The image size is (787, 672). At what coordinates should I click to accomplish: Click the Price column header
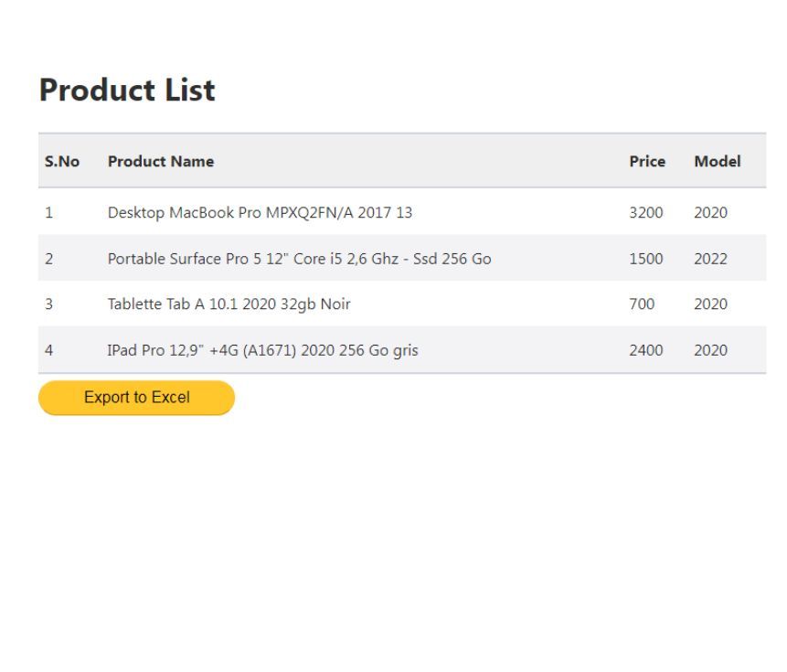click(647, 162)
